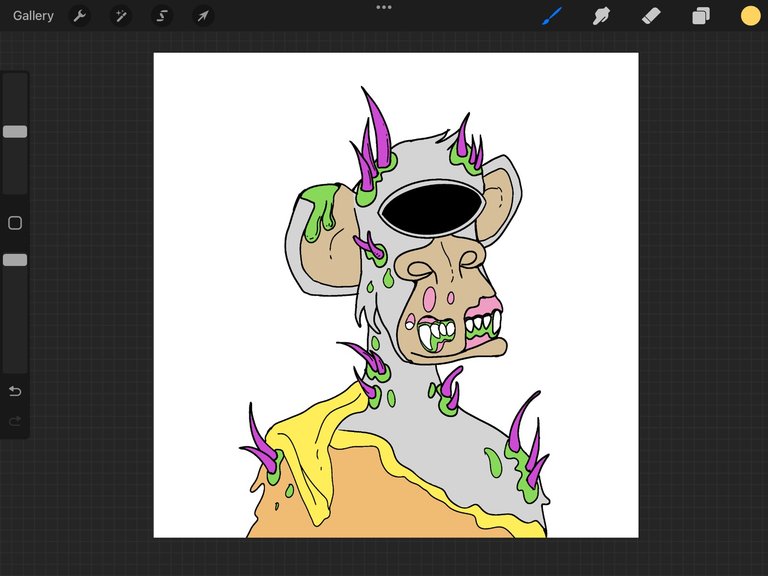
Task: Tap the three-dot handle at top center
Action: [384, 7]
